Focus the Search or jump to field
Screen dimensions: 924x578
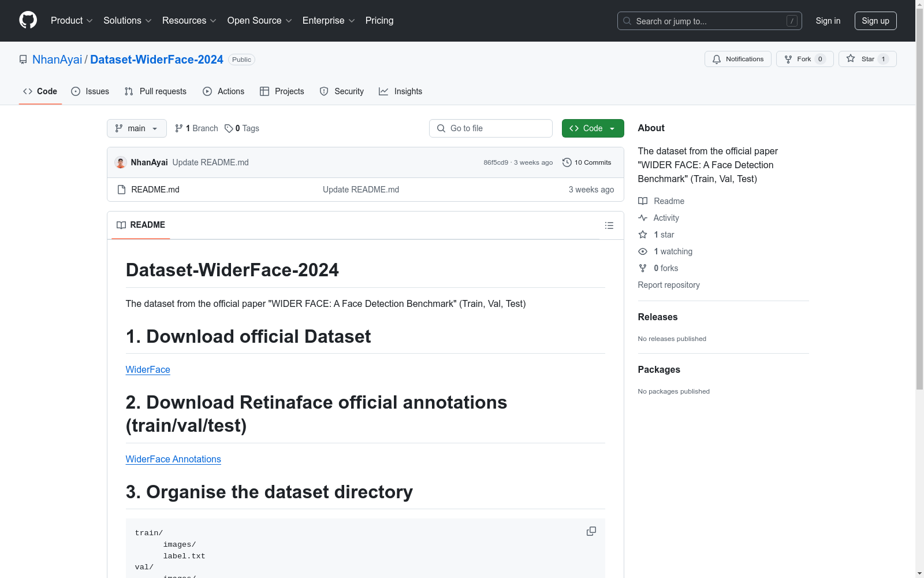pyautogui.click(x=709, y=21)
